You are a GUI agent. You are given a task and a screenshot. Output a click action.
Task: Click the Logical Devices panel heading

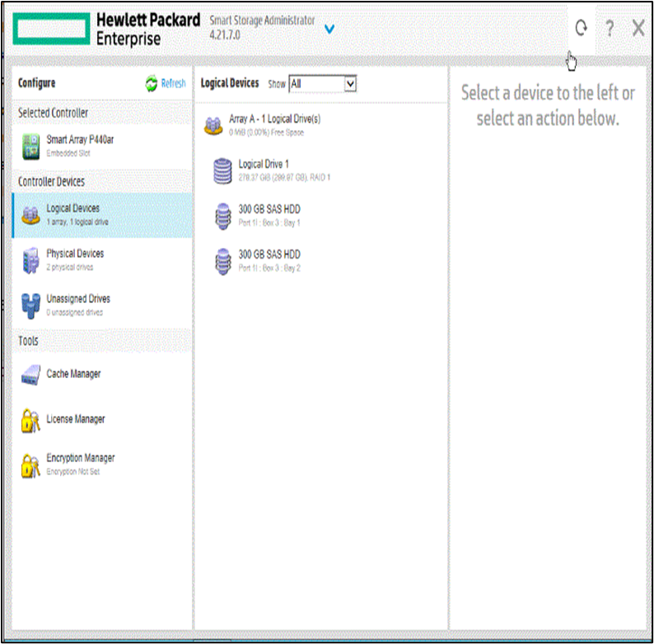(x=230, y=83)
